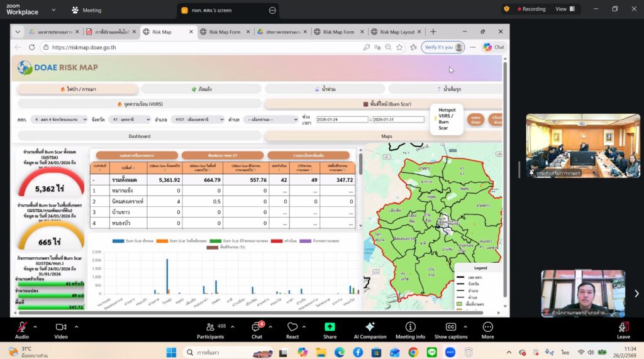
Task: Open the อำเภอ dropdown showing เมืองอุดรธานี
Action: pos(198,119)
